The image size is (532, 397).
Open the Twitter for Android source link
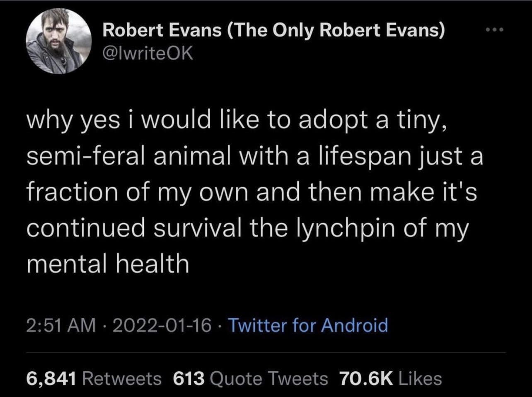(x=308, y=325)
